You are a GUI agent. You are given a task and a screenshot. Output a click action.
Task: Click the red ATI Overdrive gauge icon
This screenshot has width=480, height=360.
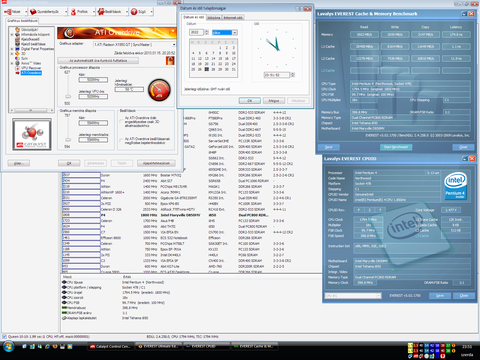coord(159,90)
